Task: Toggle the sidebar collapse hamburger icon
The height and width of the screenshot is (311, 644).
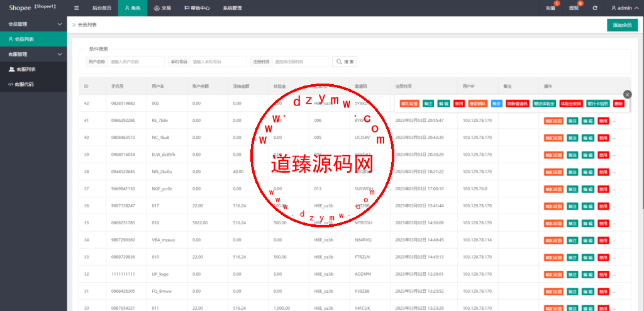Action: tap(76, 8)
